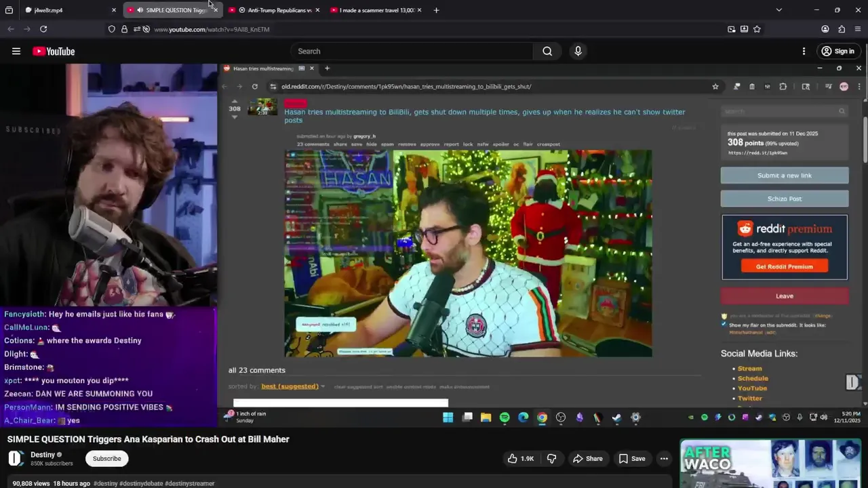Click the reddit bookmark star in video
Image resolution: width=868 pixels, height=488 pixels.
pyautogui.click(x=715, y=87)
